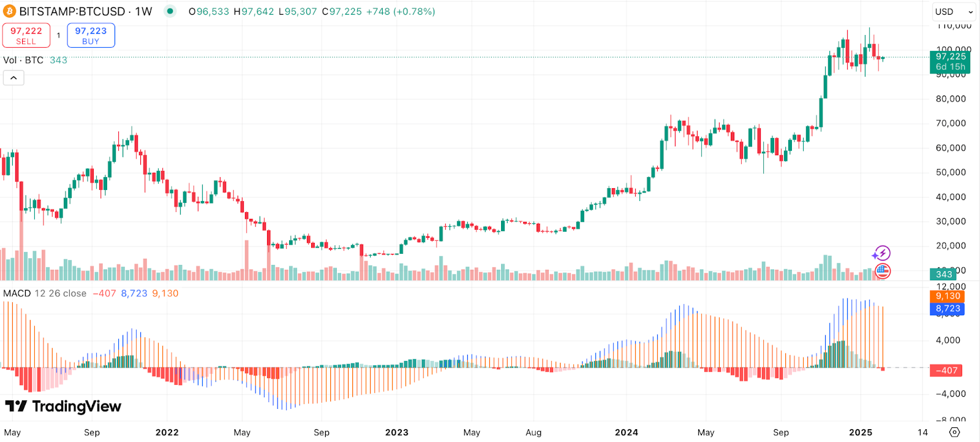This screenshot has height=442, width=980.
Task: Collapse the indicator legend chevron button
Action: (x=13, y=78)
